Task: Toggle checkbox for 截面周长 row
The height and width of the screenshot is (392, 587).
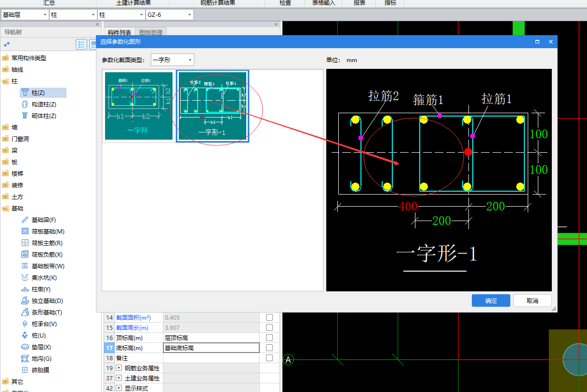Action: 269,327
